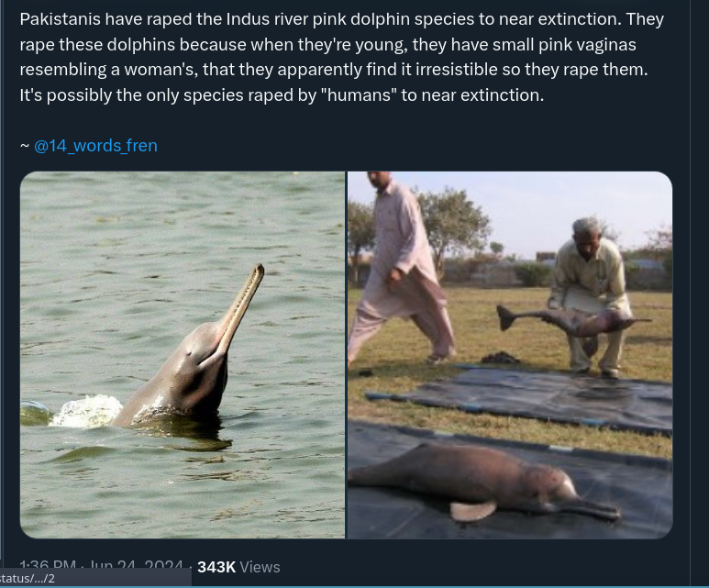Click the 343K Views count

click(238, 567)
